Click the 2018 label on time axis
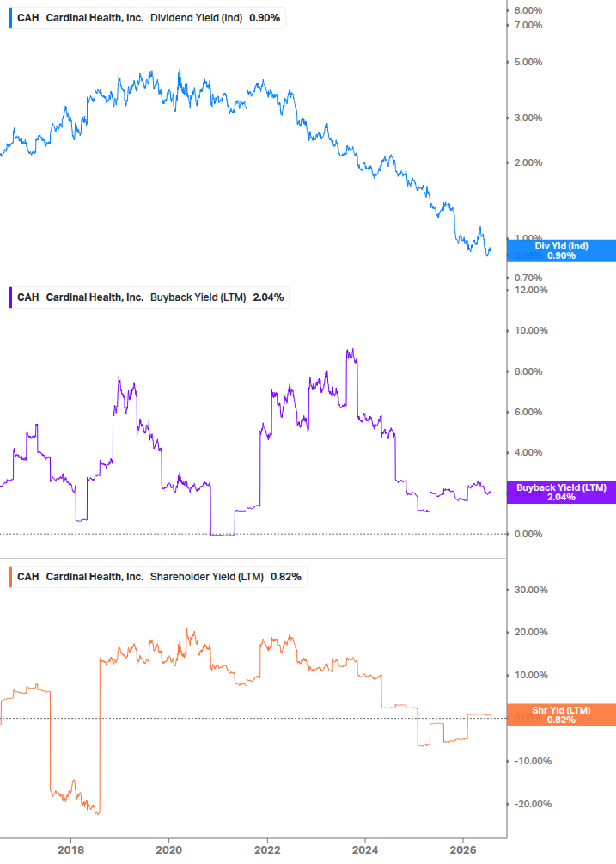Screen dimensions: 616x864 tap(71, 849)
